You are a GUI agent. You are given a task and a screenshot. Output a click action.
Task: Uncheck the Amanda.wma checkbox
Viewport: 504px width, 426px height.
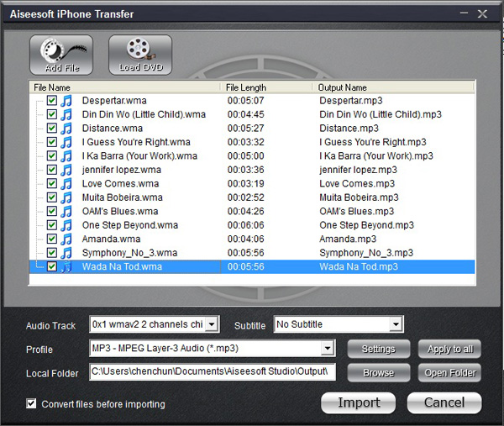point(52,239)
